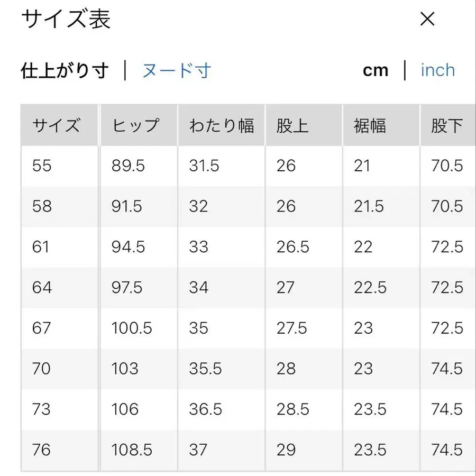The height and width of the screenshot is (476, 476).
Task: Select the cm unit option
Action: coord(376,70)
